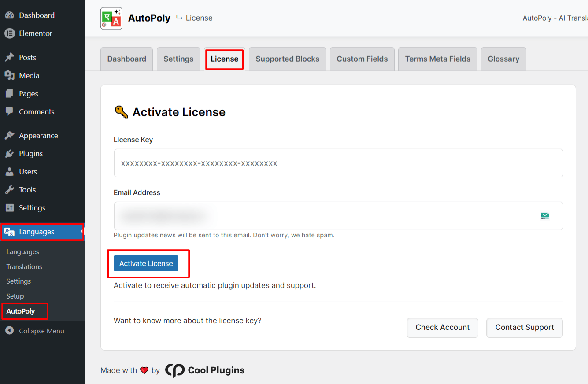Open Translations submenu link
The width and height of the screenshot is (588, 384).
click(x=24, y=267)
